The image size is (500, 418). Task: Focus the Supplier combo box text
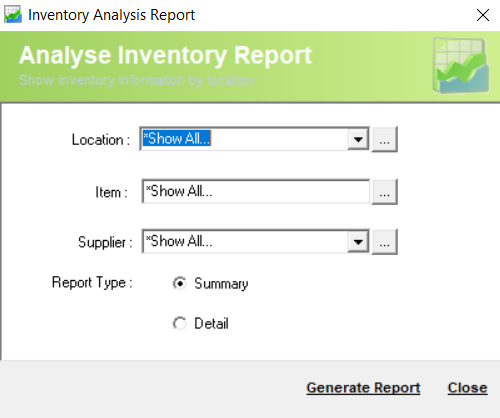(x=246, y=241)
